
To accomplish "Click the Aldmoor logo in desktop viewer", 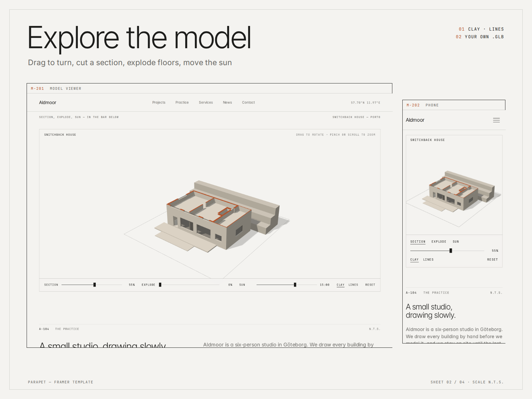I will 48,102.
